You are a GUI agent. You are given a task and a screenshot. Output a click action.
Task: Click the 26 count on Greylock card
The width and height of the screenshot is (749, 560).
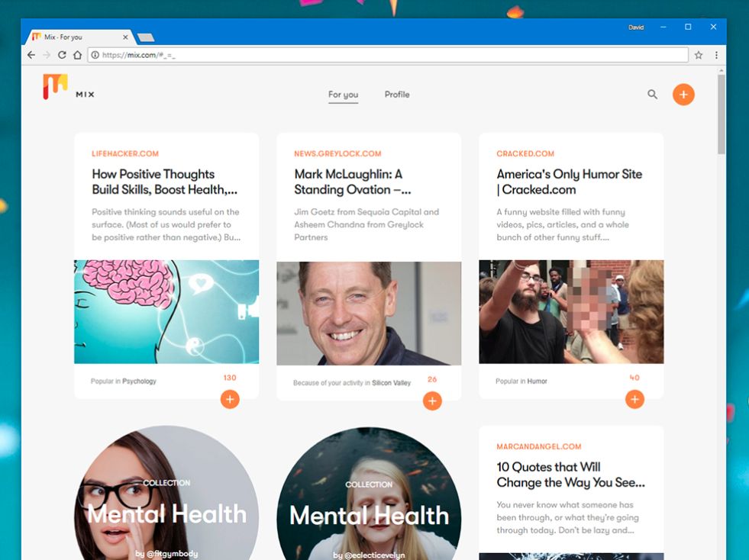pyautogui.click(x=432, y=379)
